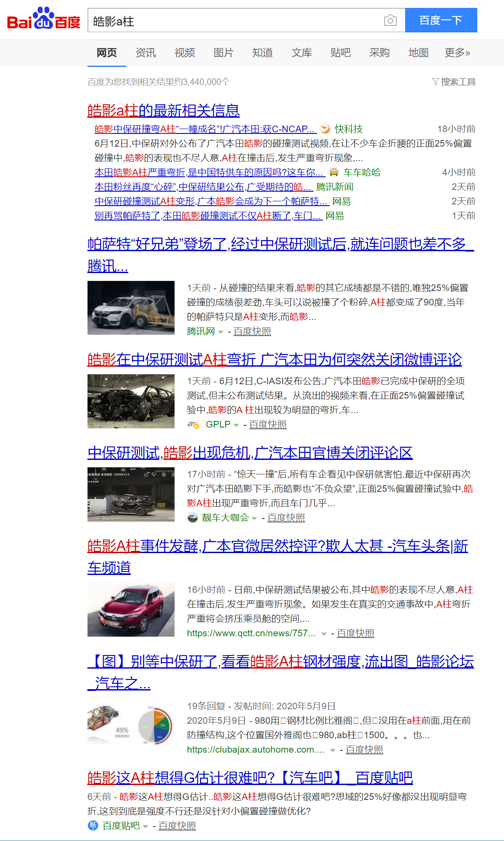The image size is (504, 841).
Task: Expand dropdown arrow next to 靓车大咖会
Action: coord(254,519)
